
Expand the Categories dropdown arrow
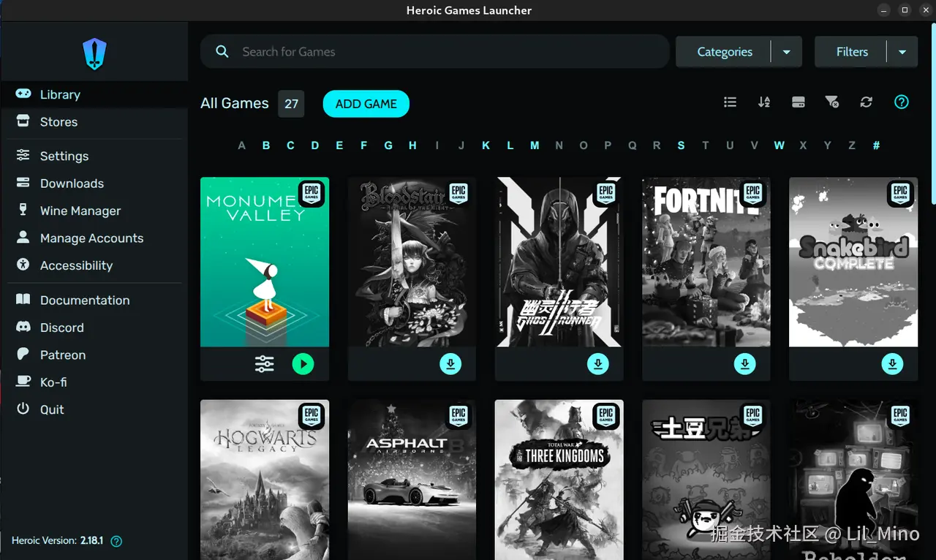point(787,52)
